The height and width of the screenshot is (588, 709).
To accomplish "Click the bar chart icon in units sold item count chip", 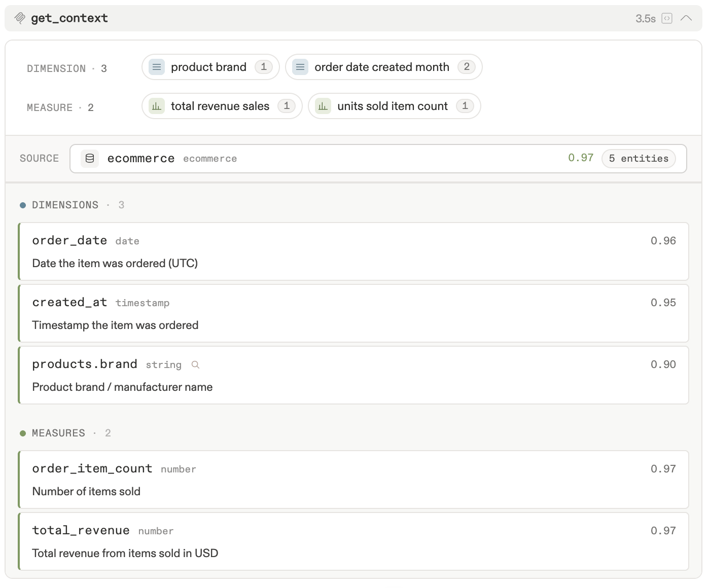I will click(323, 106).
